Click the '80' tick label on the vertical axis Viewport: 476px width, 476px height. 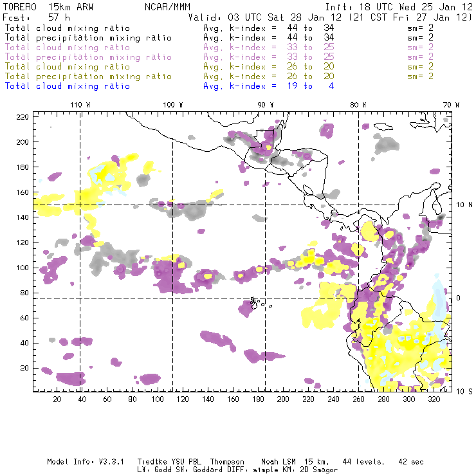(24, 293)
